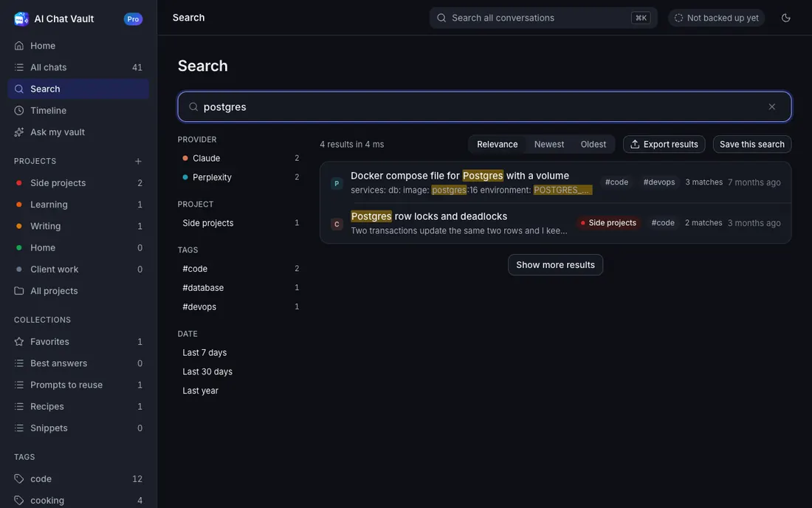Image resolution: width=812 pixels, height=508 pixels.
Task: Click the "4 results in 4 ms" text
Action: point(351,145)
